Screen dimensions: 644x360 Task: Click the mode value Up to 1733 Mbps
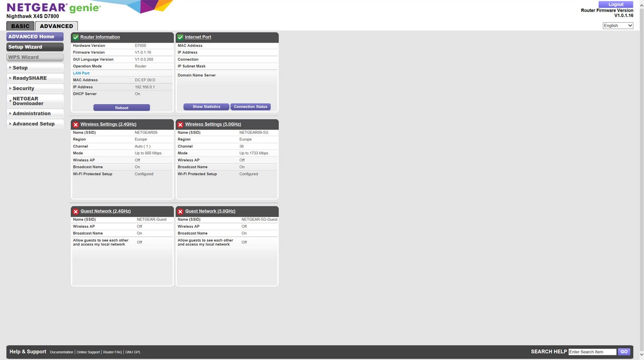click(x=254, y=153)
